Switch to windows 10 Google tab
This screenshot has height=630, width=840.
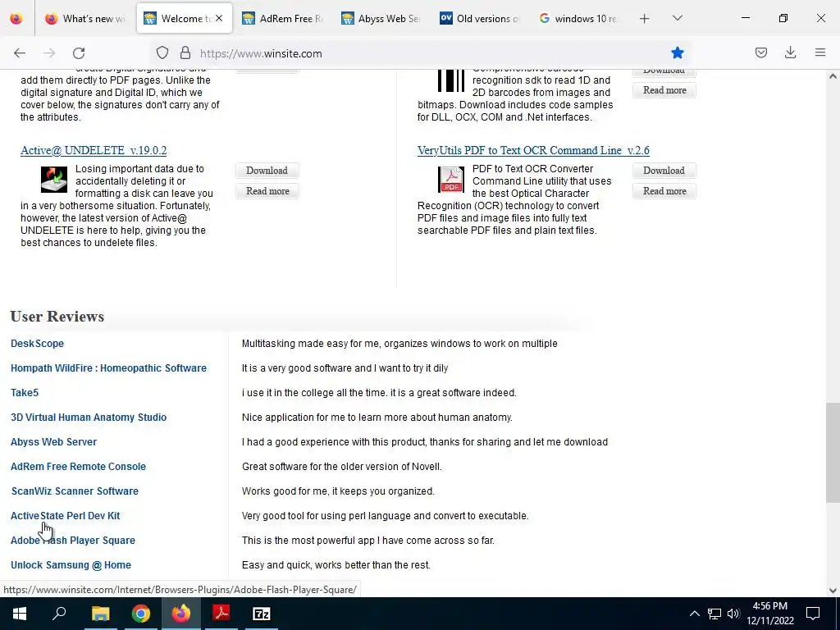[x=578, y=18]
